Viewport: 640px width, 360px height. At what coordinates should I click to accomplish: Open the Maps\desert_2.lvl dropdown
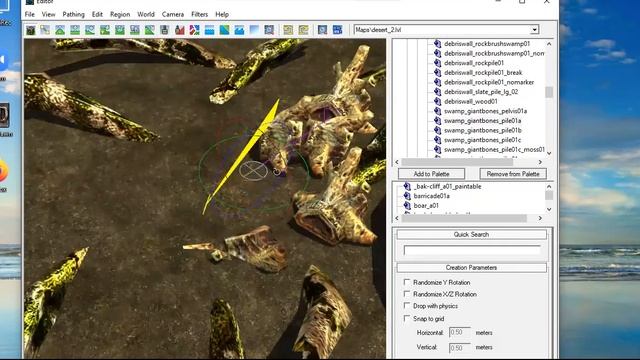tap(534, 30)
